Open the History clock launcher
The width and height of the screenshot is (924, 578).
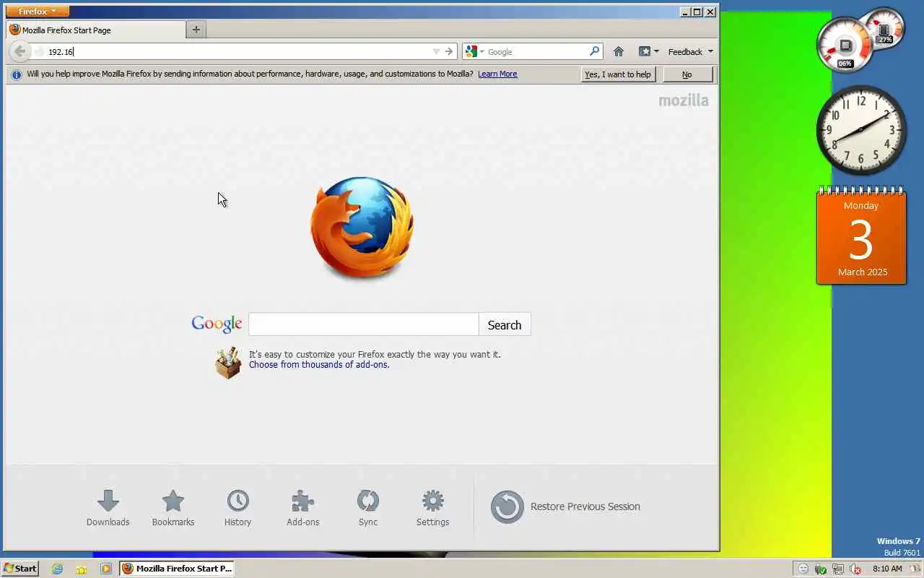pos(237,508)
